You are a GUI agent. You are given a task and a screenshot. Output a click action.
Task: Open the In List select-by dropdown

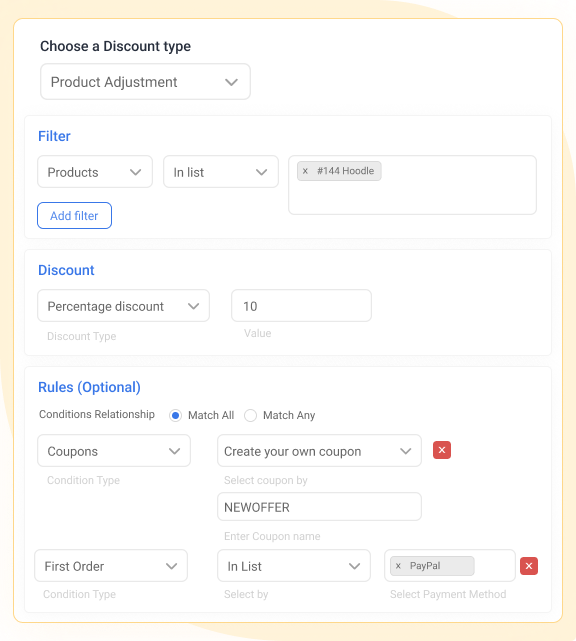(294, 566)
